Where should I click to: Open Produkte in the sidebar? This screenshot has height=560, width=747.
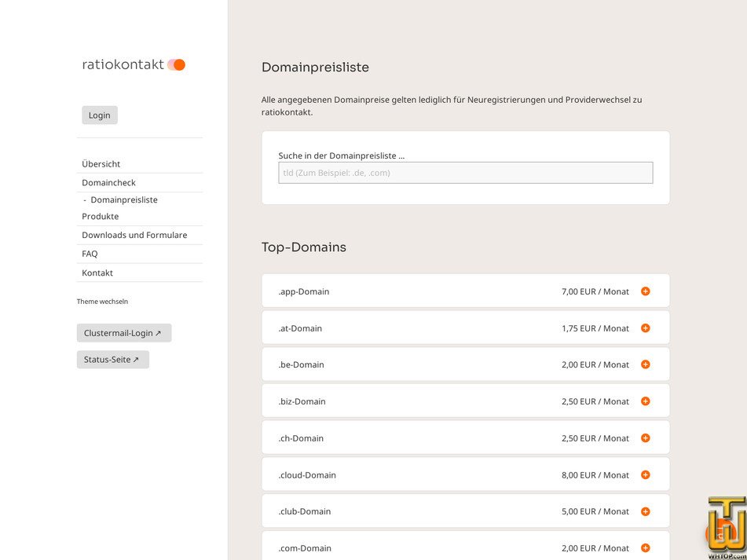pyautogui.click(x=100, y=216)
